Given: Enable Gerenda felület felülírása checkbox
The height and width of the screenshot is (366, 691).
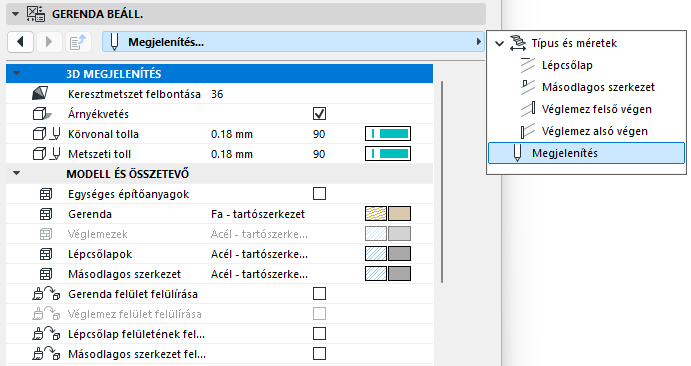Looking at the screenshot, I should (x=319, y=294).
